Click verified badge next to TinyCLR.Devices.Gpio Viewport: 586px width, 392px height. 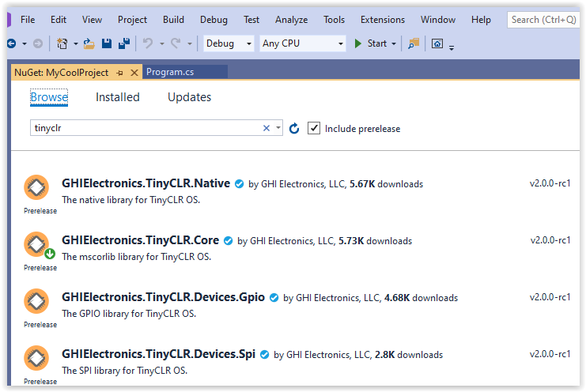tap(274, 298)
